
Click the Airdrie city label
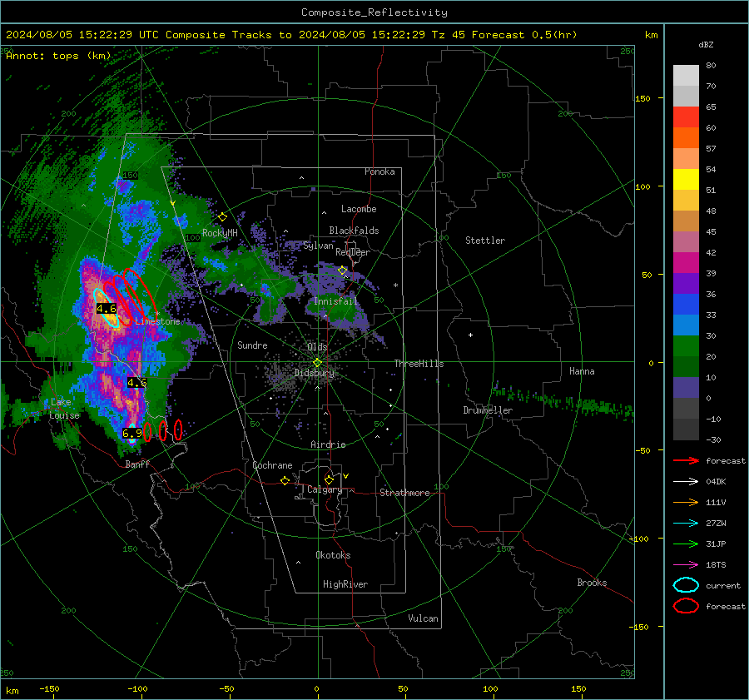click(328, 444)
